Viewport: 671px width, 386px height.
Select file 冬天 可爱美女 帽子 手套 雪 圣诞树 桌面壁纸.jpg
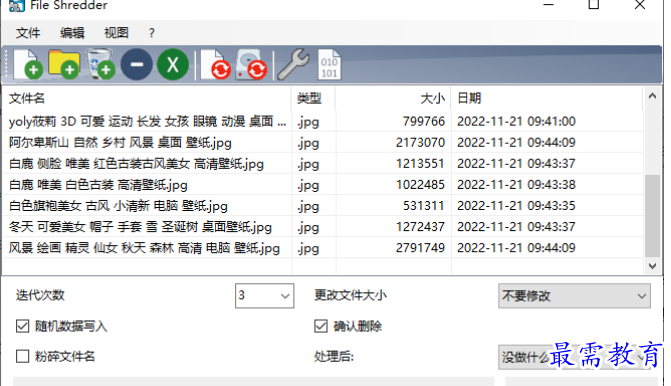[323, 227]
